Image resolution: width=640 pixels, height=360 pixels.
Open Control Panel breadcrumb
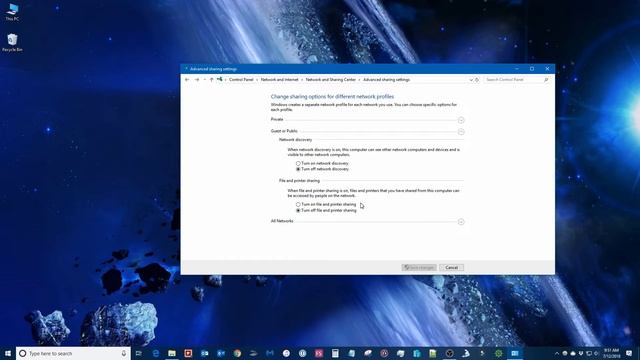241,80
